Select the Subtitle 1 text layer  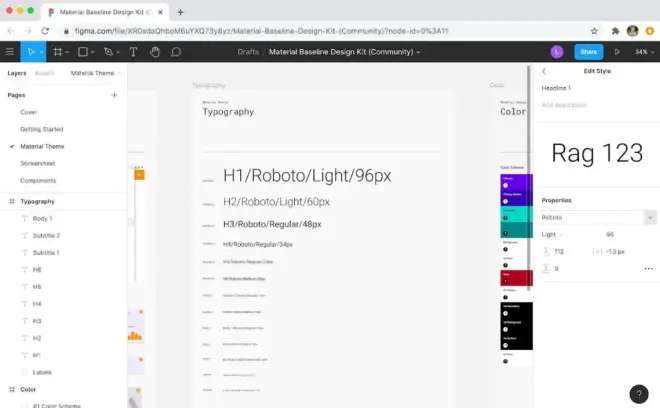[x=46, y=253]
